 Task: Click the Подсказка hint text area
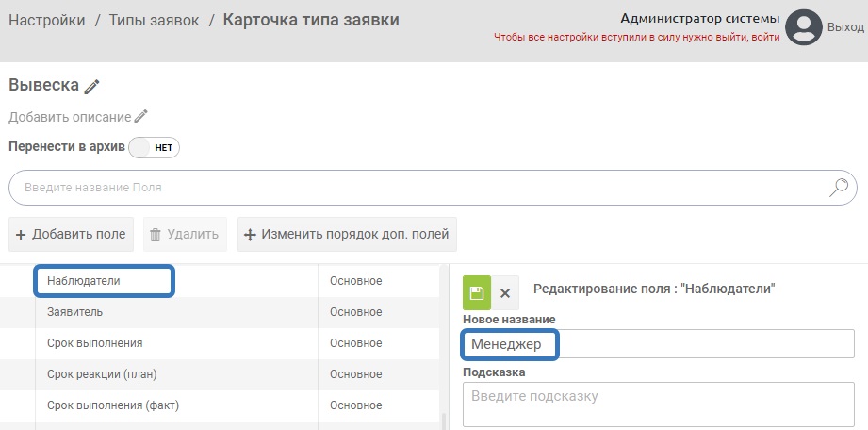[658, 404]
